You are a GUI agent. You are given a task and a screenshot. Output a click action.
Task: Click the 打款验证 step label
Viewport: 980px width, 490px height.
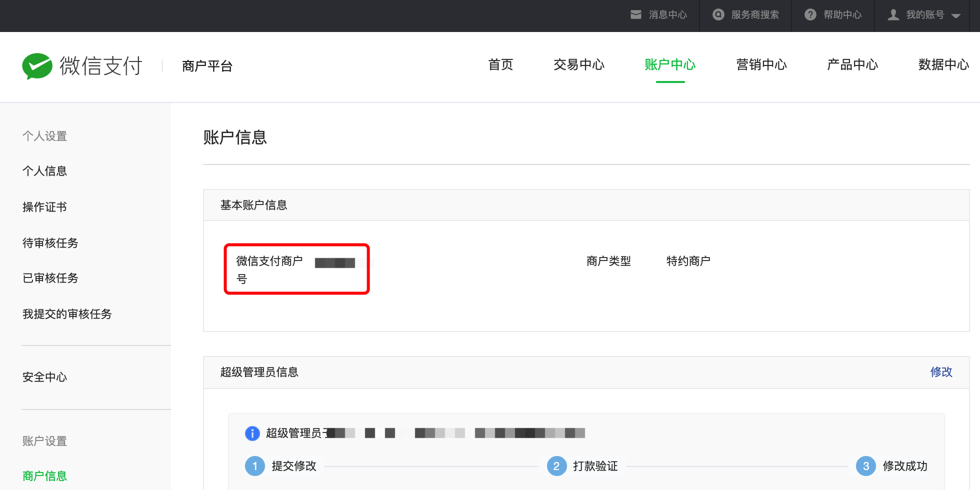595,466
